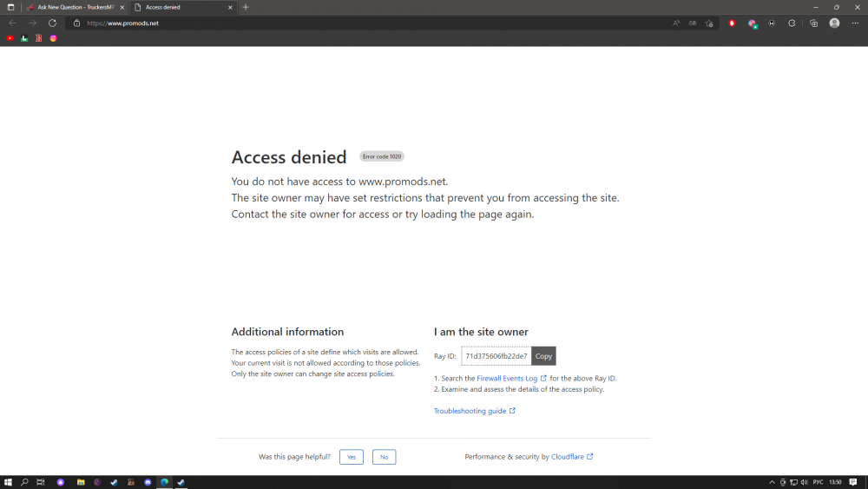Viewport: 868px width, 489px height.
Task: Open the Collections icon in toolbar
Action: [x=813, y=23]
